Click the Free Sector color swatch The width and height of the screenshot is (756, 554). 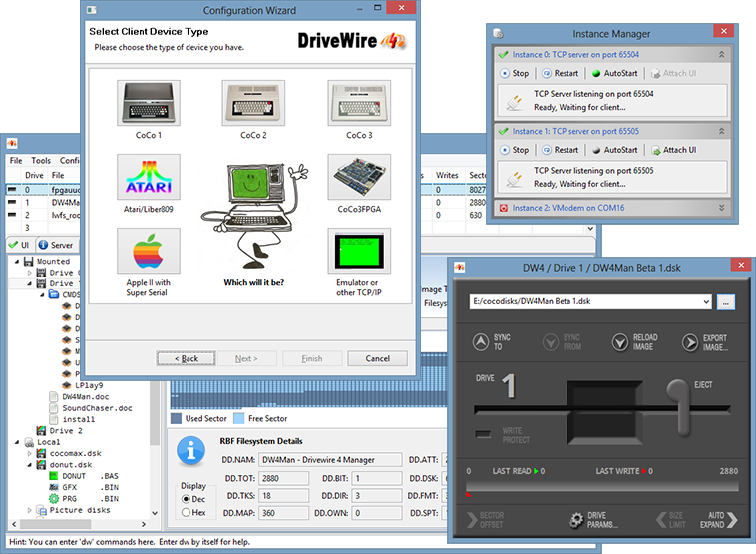[x=238, y=418]
